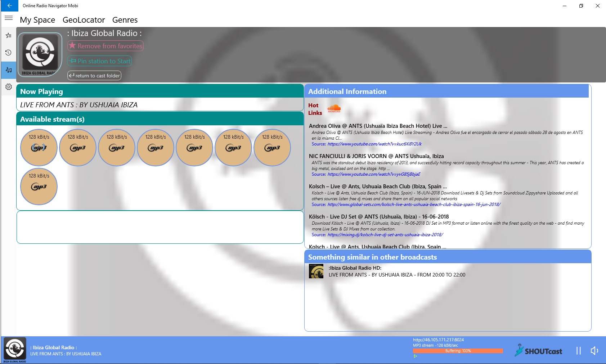Screen dimensions: 606x364
Task: Click the ': Ibiza Global Radio :' station heading
Action: click(104, 33)
